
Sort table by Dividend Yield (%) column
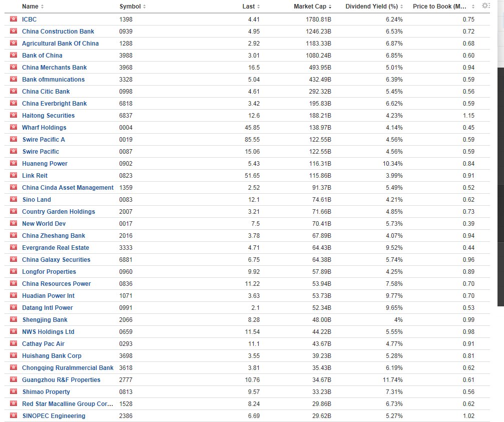(x=374, y=7)
